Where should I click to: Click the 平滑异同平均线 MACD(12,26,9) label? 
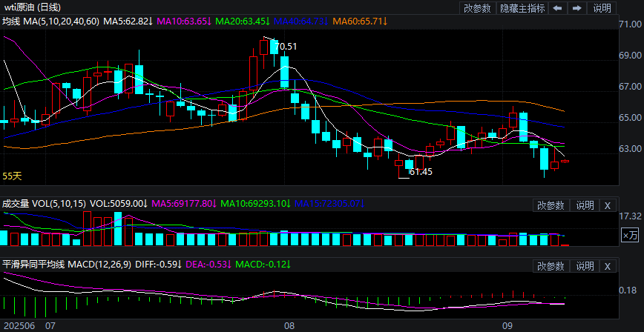[66, 265]
